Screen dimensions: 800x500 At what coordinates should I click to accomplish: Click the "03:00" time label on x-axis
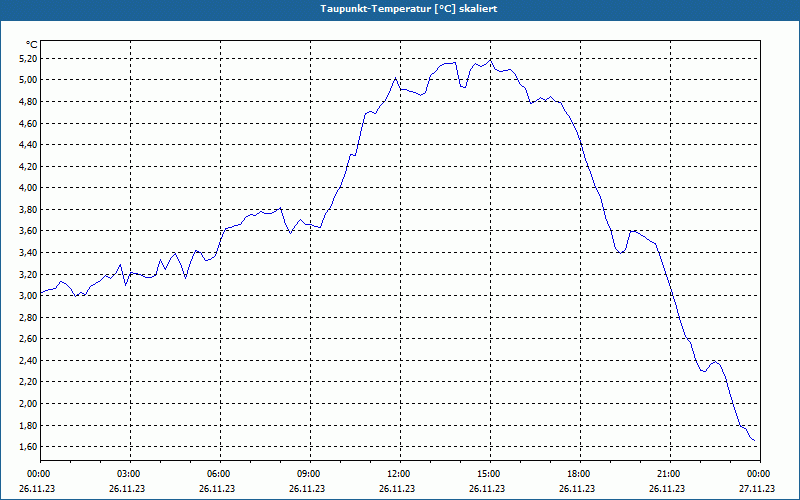pyautogui.click(x=130, y=474)
